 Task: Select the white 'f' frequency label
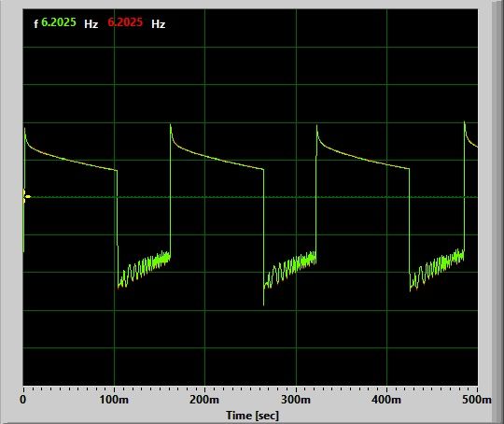pos(36,23)
